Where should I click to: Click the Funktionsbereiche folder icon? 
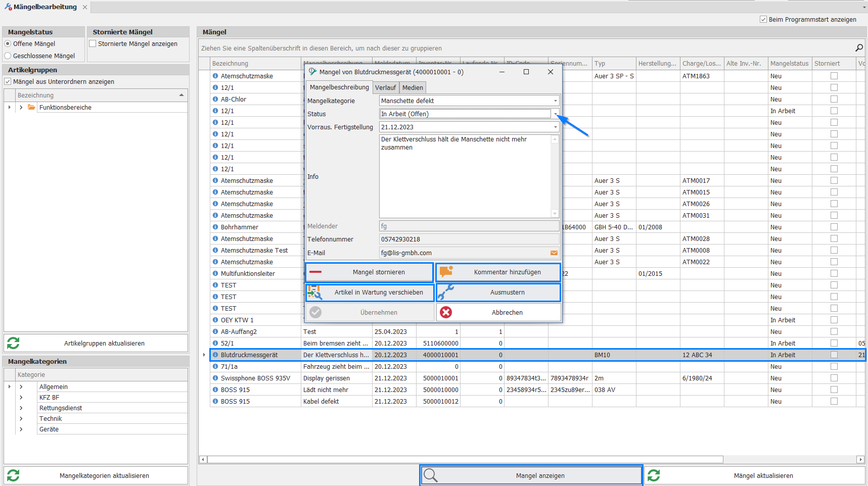click(31, 108)
